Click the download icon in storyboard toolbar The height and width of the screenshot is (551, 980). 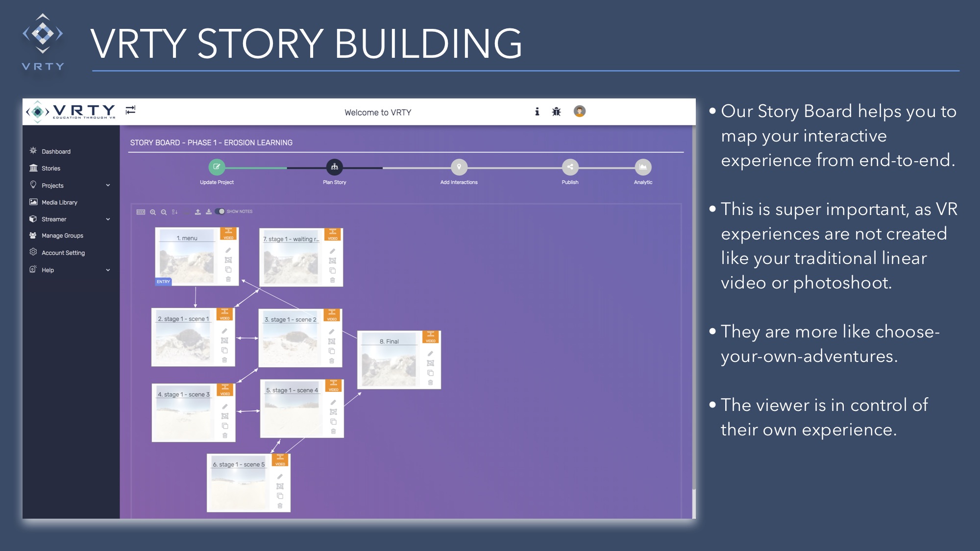click(209, 212)
